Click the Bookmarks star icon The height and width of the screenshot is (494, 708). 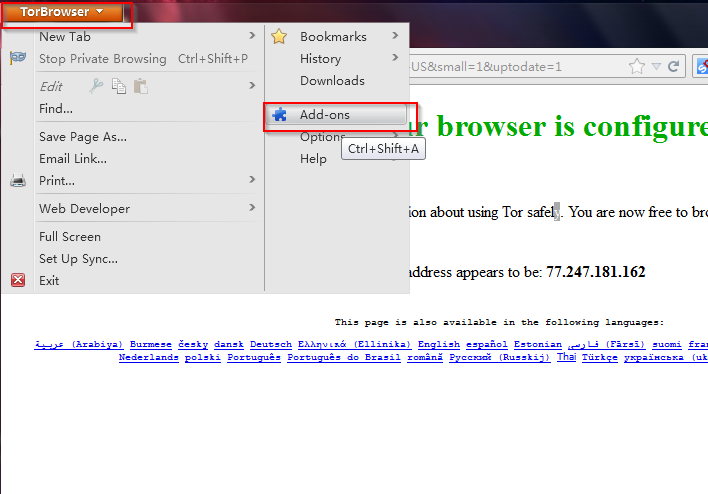pyautogui.click(x=279, y=36)
